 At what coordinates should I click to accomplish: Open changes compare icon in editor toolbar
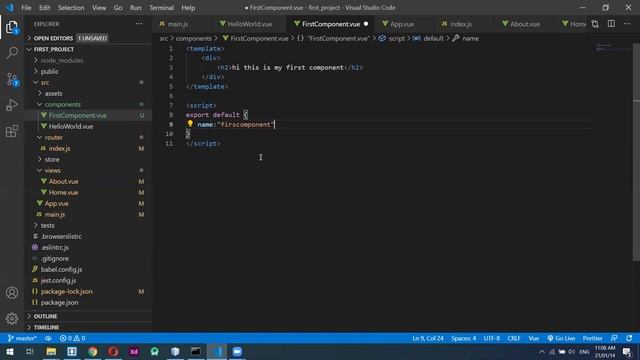pyautogui.click(x=595, y=24)
